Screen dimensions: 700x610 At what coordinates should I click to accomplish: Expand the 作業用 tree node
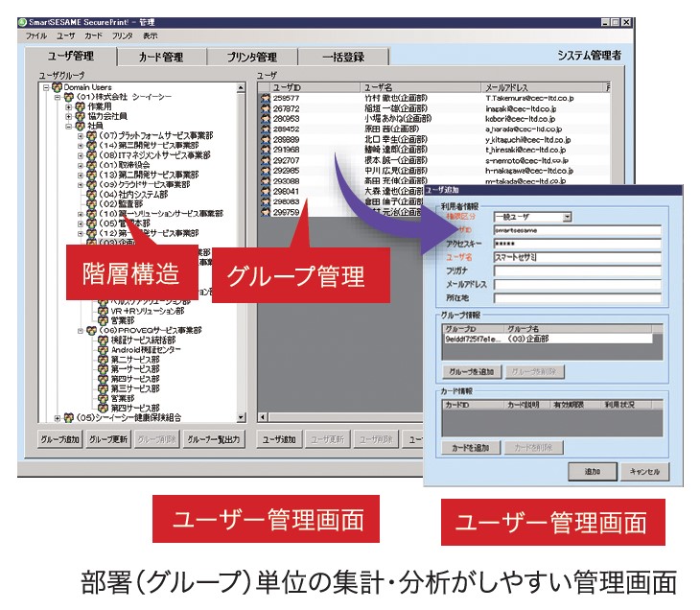[69, 107]
